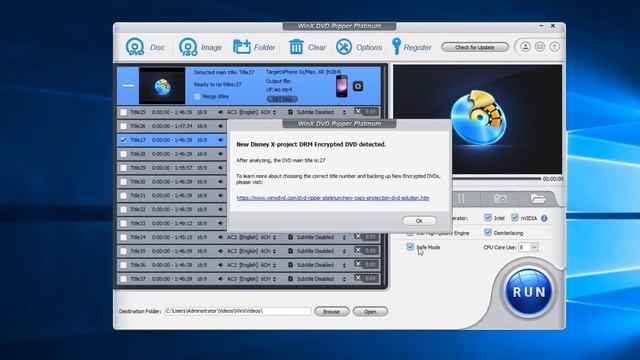Open subtitle dropdown on Title34 row
This screenshot has width=640, height=360.
[x=344, y=237]
